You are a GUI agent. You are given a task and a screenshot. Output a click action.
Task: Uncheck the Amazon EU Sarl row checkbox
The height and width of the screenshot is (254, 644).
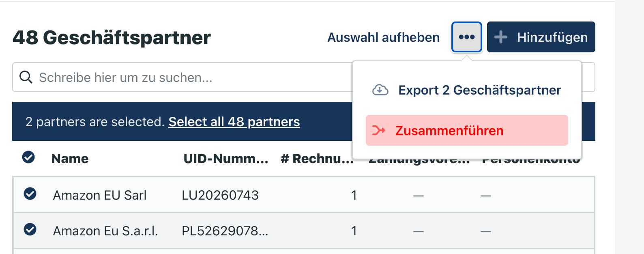(x=30, y=194)
